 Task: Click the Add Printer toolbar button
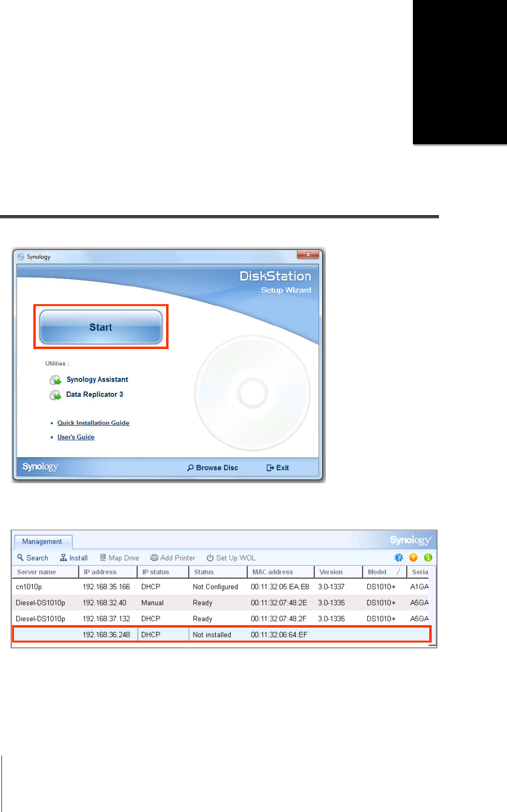click(173, 558)
